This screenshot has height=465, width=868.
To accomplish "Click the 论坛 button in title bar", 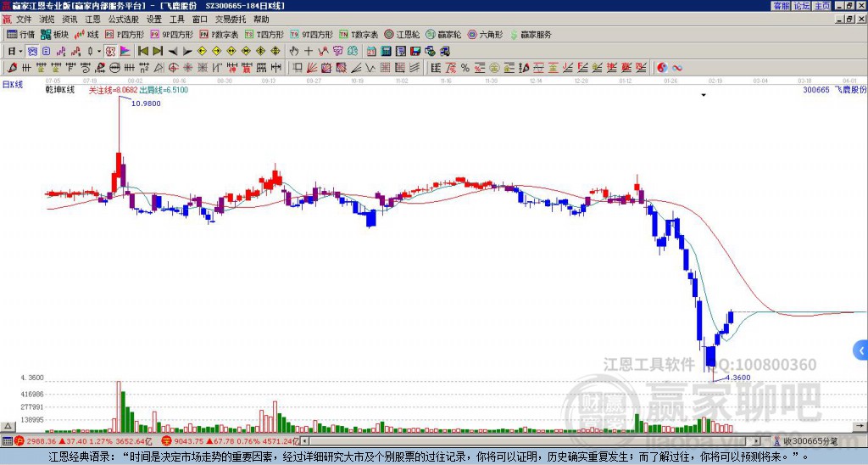I will pos(802,6).
